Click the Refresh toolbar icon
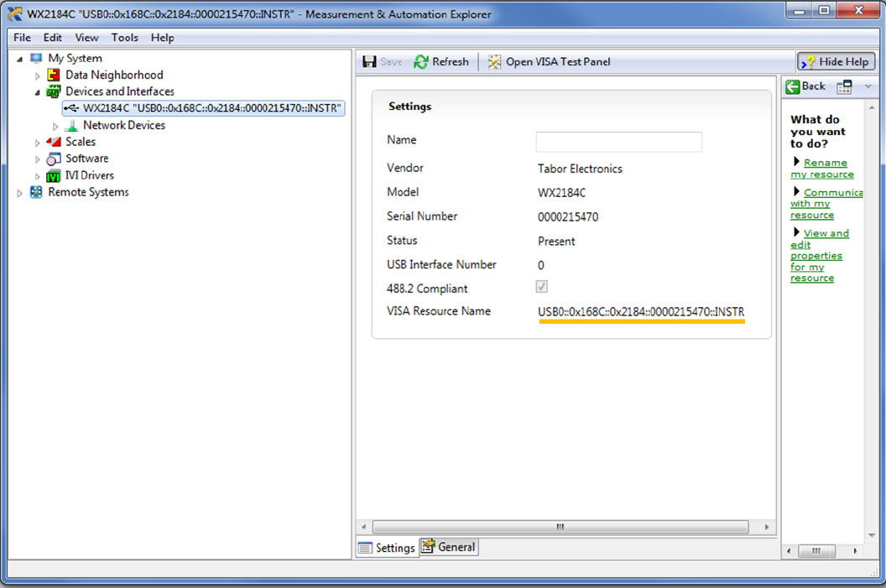This screenshot has height=588, width=886. [421, 62]
